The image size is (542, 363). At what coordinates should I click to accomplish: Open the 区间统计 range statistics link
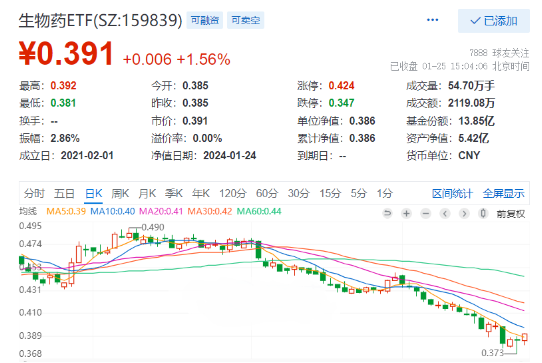click(x=452, y=194)
